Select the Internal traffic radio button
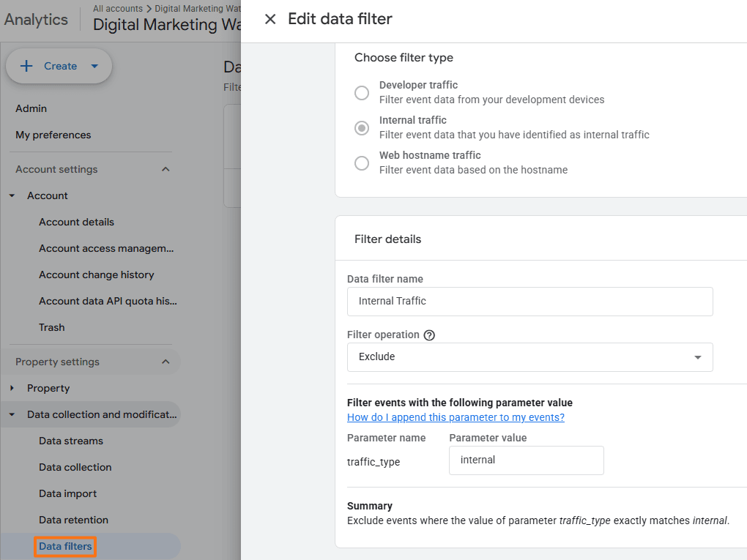 362,127
